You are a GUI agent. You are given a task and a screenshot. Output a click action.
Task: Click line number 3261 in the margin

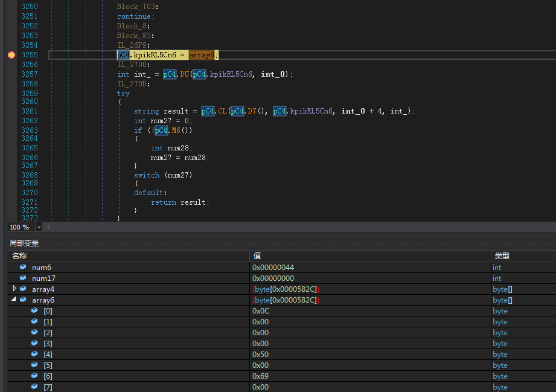(x=30, y=111)
